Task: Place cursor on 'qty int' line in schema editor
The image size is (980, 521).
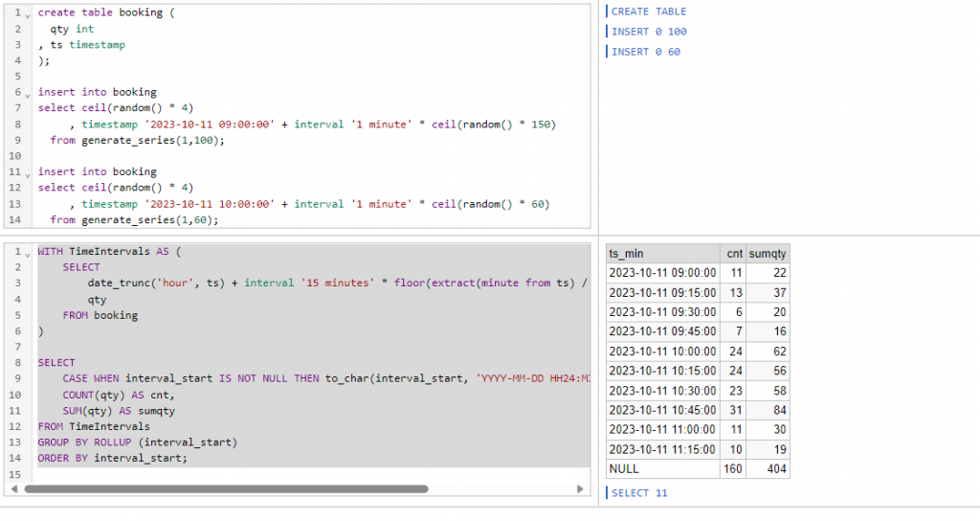Action: pyautogui.click(x=72, y=29)
